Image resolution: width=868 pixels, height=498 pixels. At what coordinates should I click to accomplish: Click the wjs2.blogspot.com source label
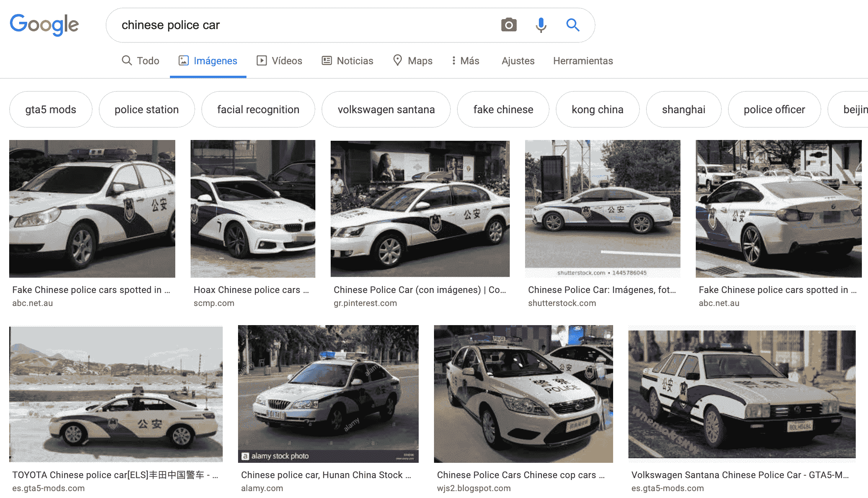474,488
